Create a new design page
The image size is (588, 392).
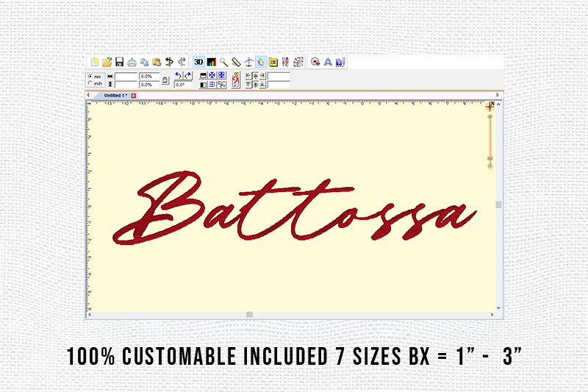point(95,62)
